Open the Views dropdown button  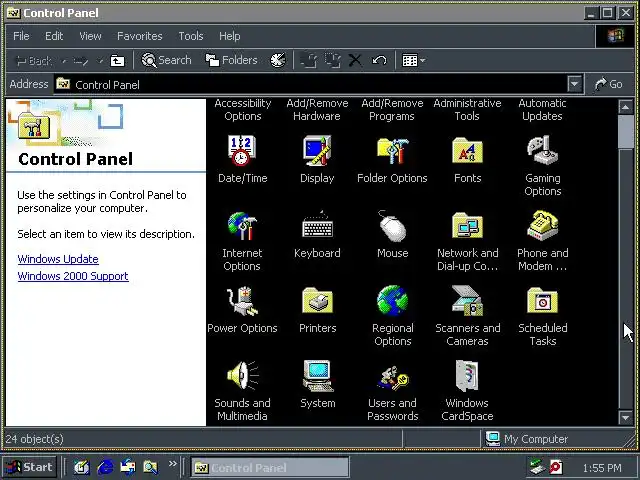(413, 60)
